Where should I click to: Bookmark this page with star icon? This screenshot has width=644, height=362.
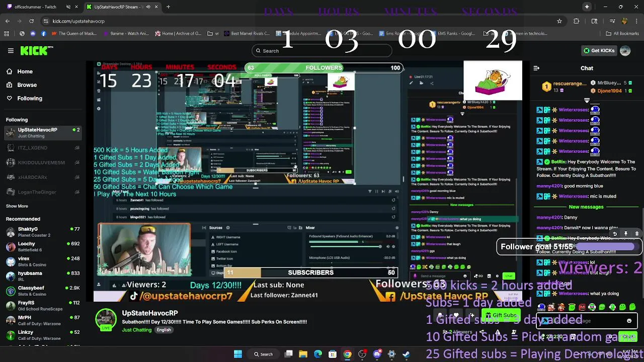(559, 21)
